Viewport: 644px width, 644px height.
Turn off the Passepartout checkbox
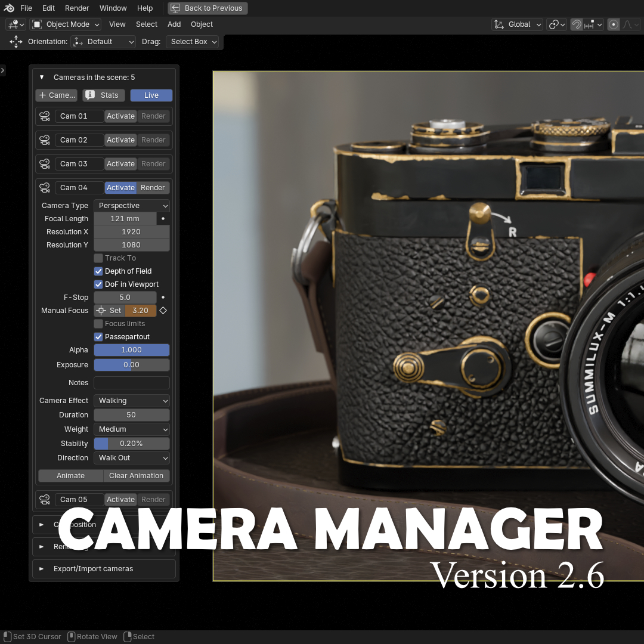pyautogui.click(x=99, y=337)
